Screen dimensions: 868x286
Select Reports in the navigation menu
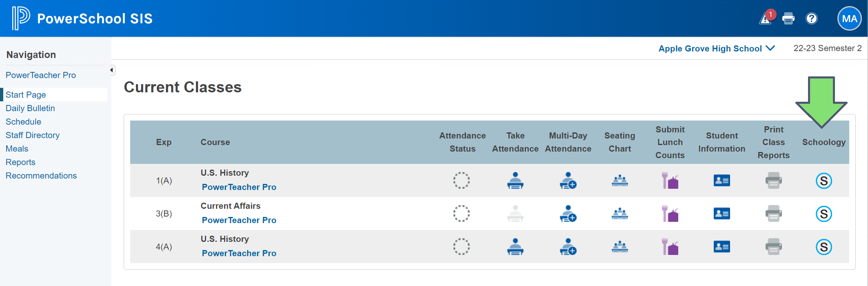click(x=20, y=162)
